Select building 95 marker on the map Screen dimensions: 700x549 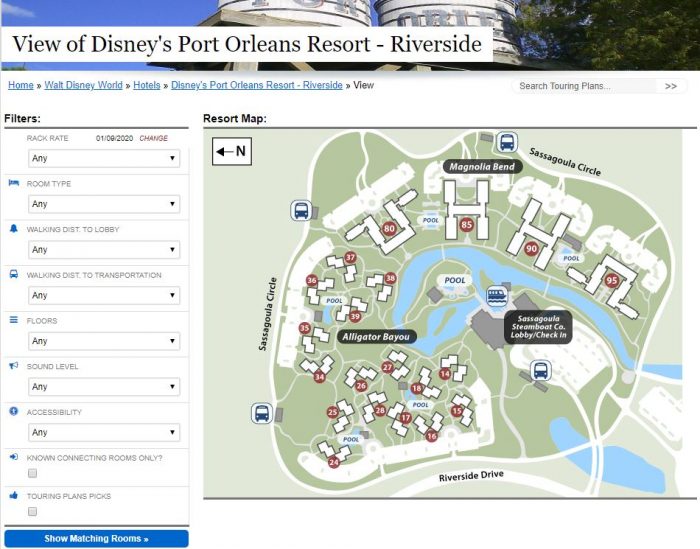point(612,280)
